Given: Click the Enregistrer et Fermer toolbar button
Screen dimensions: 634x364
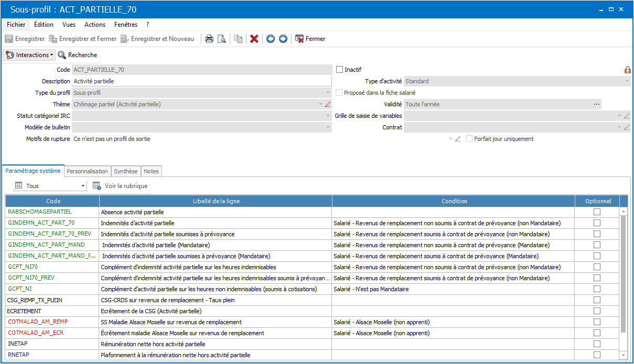Looking at the screenshot, I should point(82,39).
